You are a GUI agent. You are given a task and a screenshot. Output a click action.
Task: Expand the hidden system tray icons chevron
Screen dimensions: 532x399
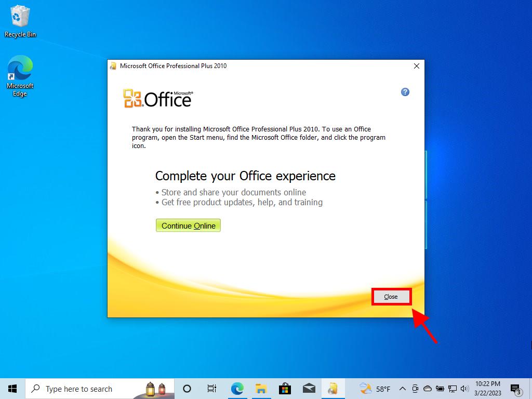[x=402, y=389]
